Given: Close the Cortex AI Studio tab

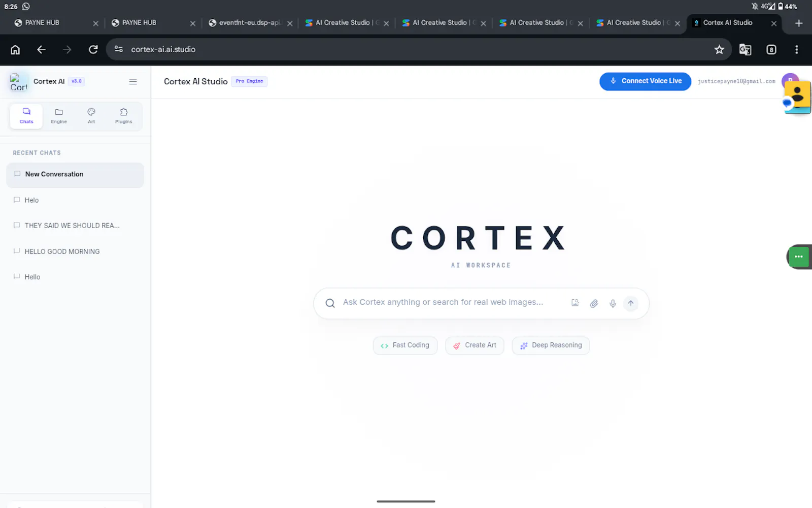Looking at the screenshot, I should pyautogui.click(x=774, y=23).
